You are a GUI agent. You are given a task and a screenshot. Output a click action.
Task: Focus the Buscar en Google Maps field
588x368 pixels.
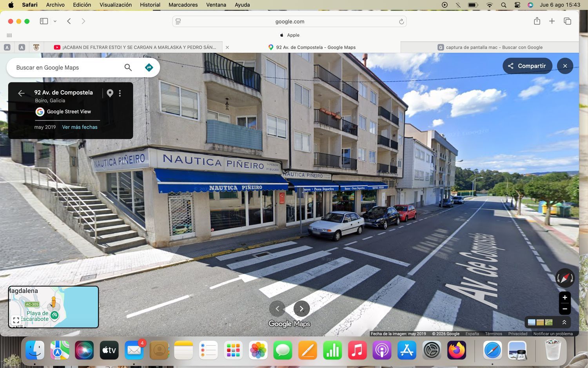pyautogui.click(x=67, y=67)
